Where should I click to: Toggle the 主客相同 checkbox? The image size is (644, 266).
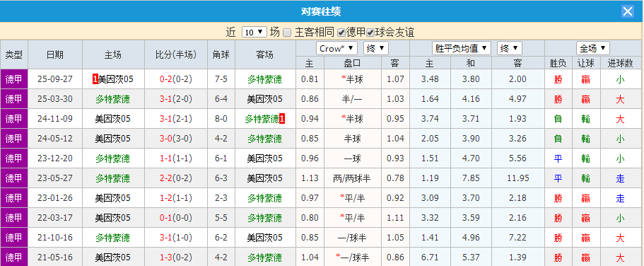[287, 33]
